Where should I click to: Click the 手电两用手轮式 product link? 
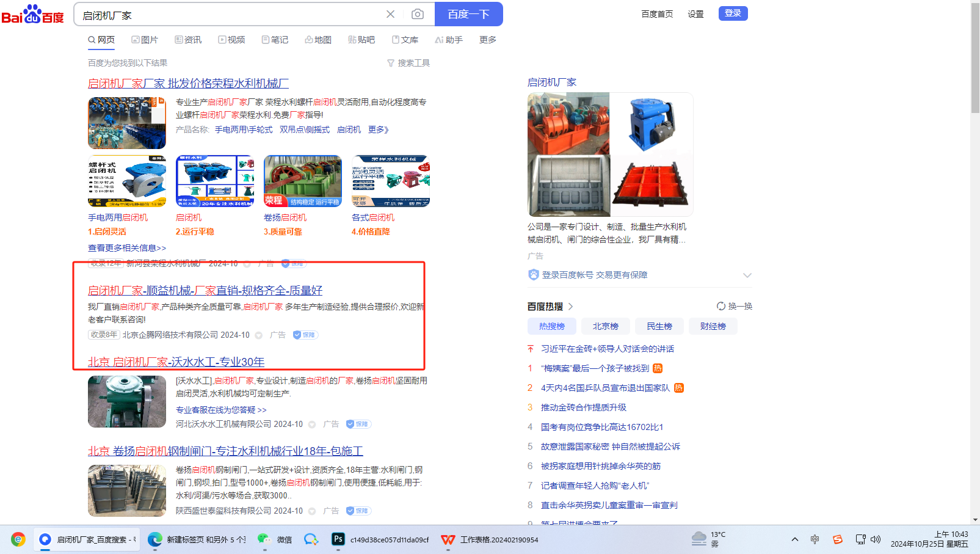tap(244, 129)
